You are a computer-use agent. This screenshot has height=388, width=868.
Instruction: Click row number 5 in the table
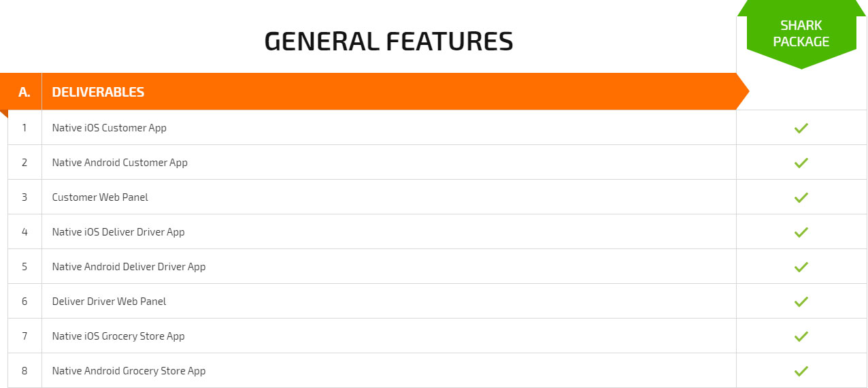coord(24,267)
